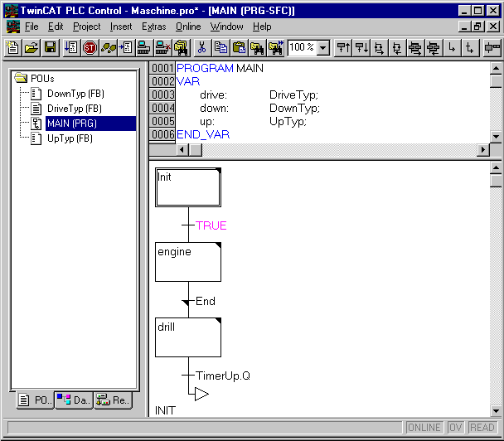
Task: Click the Find next icon
Action: (x=275, y=48)
